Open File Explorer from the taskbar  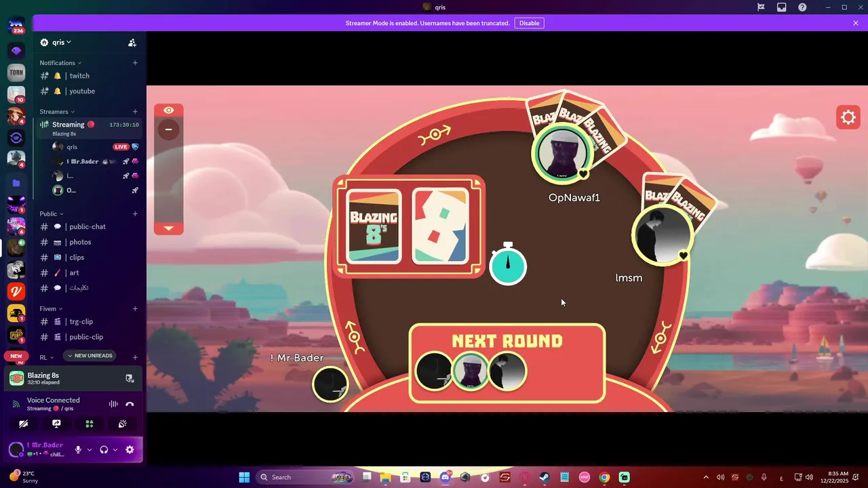tap(385, 477)
